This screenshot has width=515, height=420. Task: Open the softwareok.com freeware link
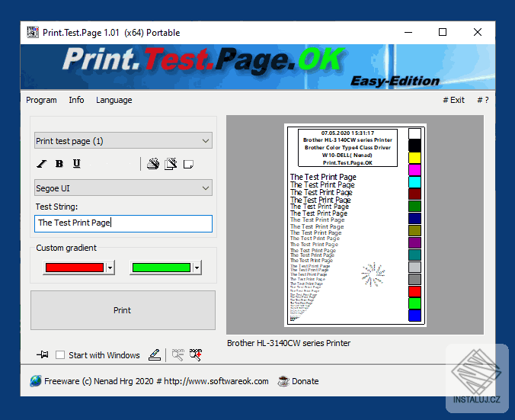(156, 381)
